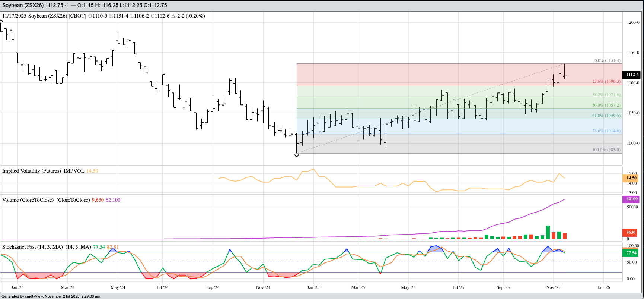
Task: Click the Nov '25 date axis label
Action: point(553,287)
